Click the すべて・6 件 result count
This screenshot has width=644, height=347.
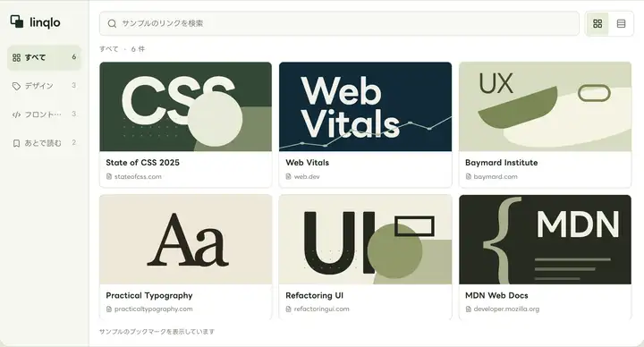pyautogui.click(x=122, y=49)
